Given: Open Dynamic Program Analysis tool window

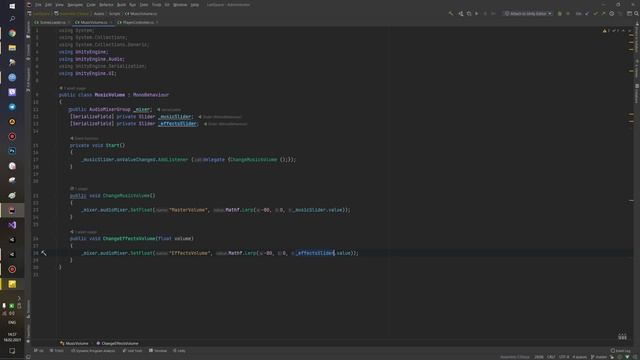Looking at the screenshot, I should [x=93, y=351].
